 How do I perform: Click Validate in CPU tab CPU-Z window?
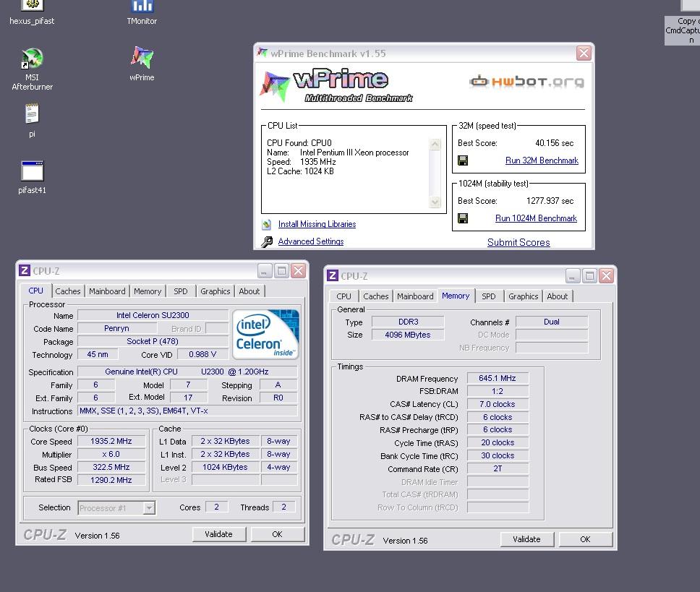(218, 534)
